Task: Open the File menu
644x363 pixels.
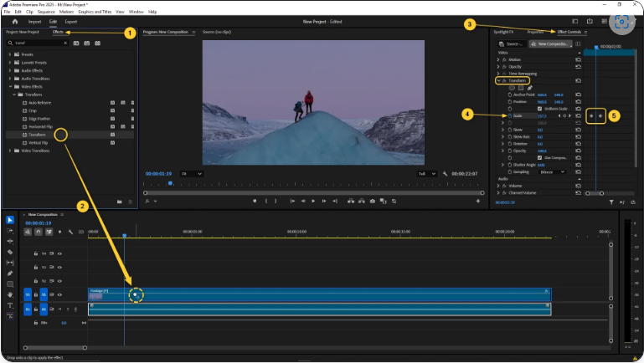Action: (7, 12)
